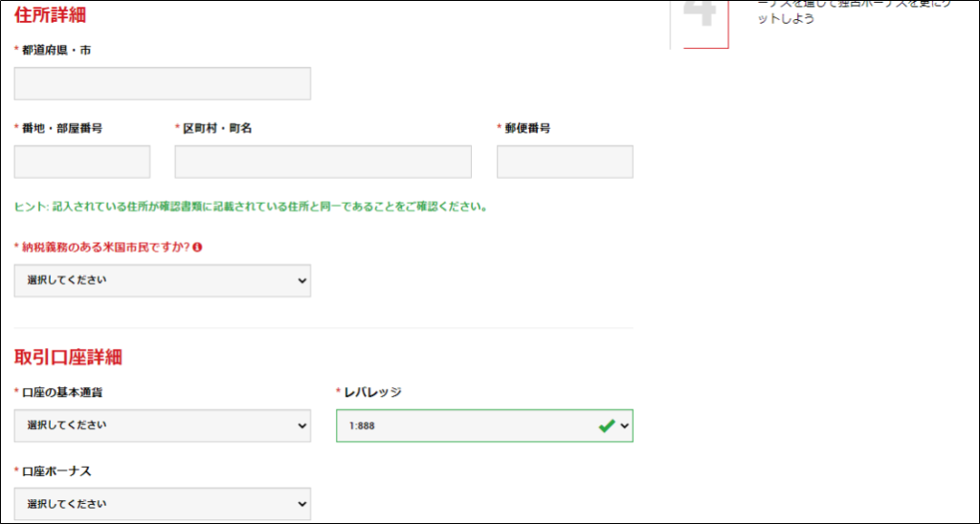Open the レバレッジ dropdown showing 1:888
This screenshot has width=980, height=524.
coord(484,426)
